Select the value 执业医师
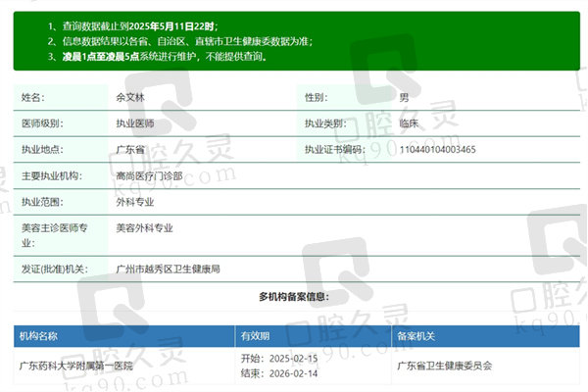Viewport: 588px width, 392px height. coord(135,123)
